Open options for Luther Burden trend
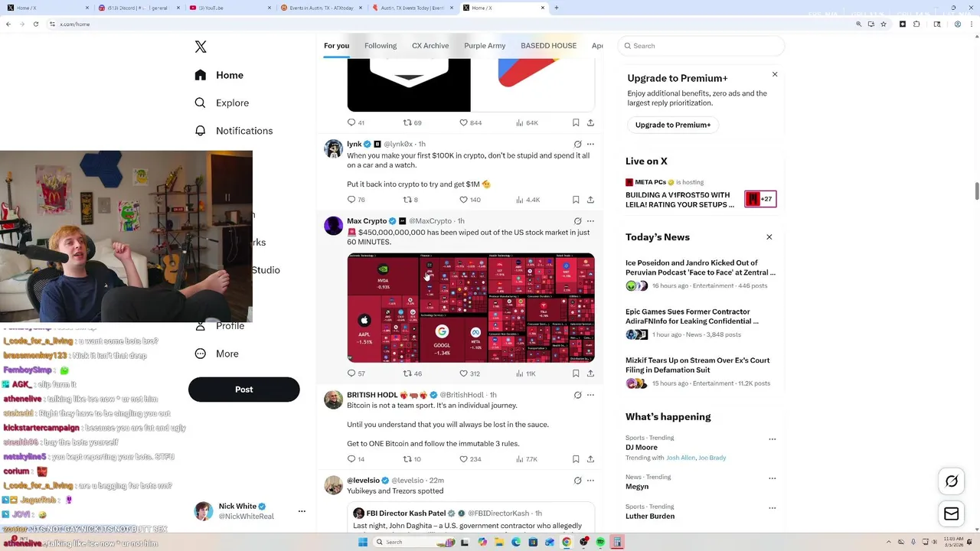This screenshot has width=980, height=551. (x=772, y=508)
